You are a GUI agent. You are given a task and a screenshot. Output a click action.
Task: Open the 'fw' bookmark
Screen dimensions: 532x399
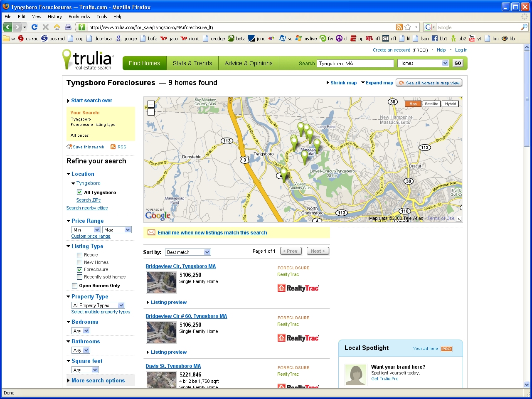(x=326, y=38)
